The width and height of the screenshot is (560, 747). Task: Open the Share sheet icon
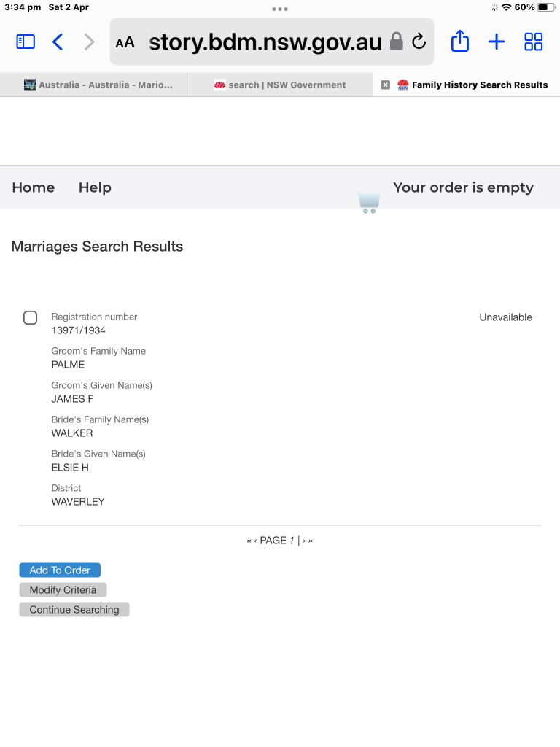(x=459, y=42)
